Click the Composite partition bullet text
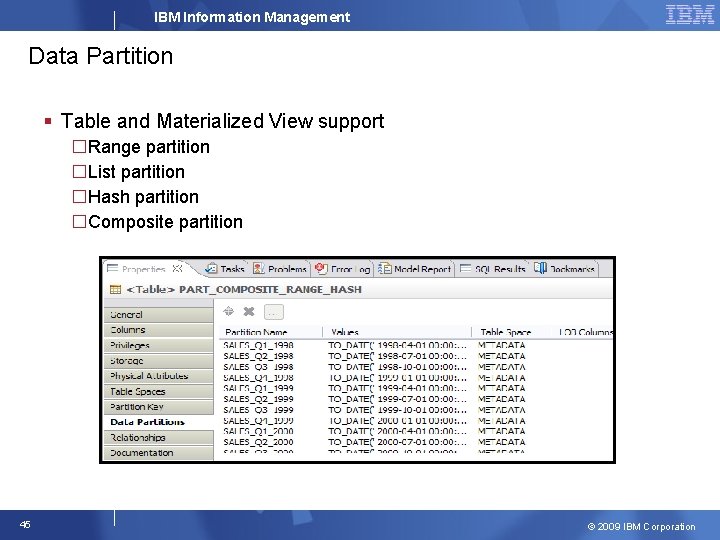Image resolution: width=720 pixels, height=540 pixels. pos(165,222)
